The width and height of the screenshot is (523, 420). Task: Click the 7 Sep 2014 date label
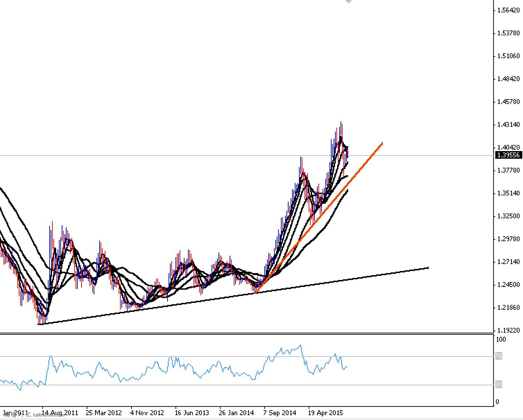click(x=280, y=413)
